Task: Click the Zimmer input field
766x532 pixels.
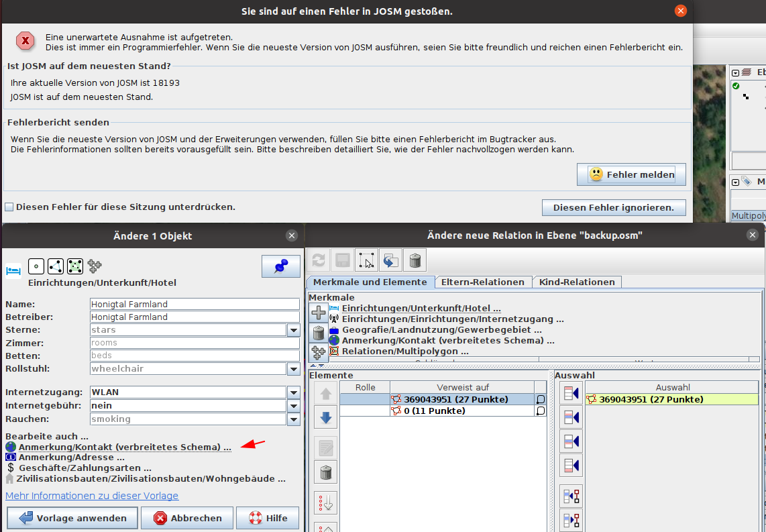Action: point(195,343)
